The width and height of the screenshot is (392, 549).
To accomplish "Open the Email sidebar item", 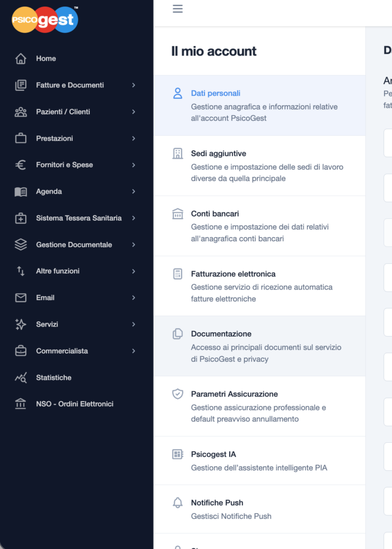I will [45, 298].
